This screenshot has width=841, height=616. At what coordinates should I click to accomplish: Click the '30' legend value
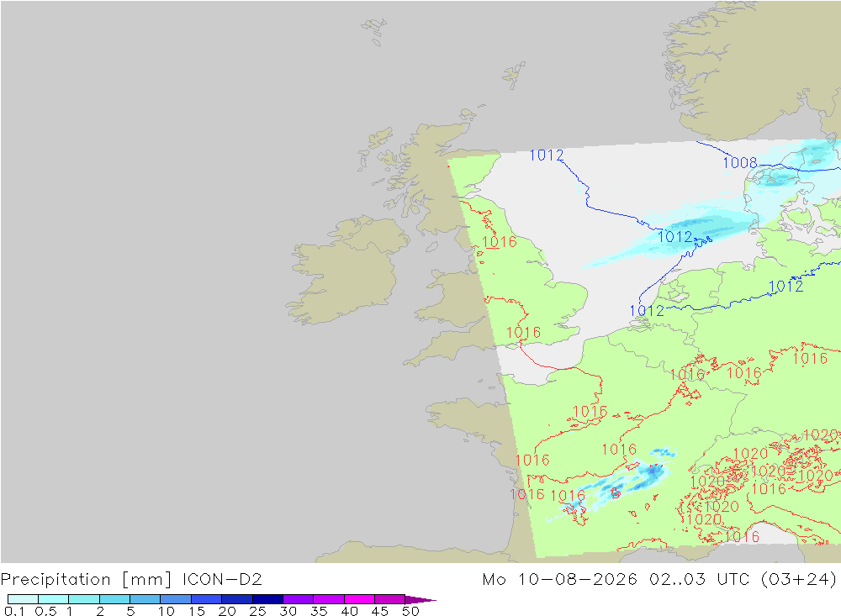coord(288,611)
